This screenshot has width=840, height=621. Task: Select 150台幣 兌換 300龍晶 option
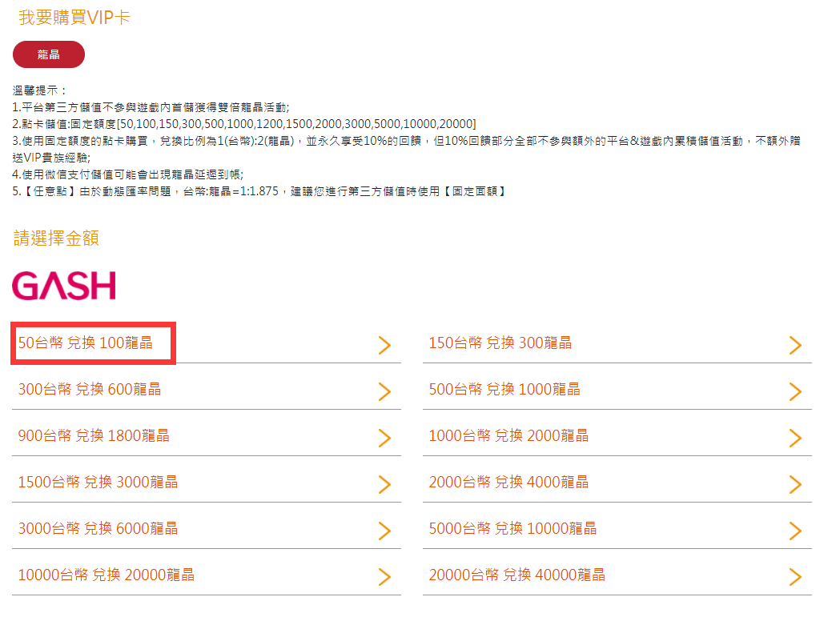(500, 343)
